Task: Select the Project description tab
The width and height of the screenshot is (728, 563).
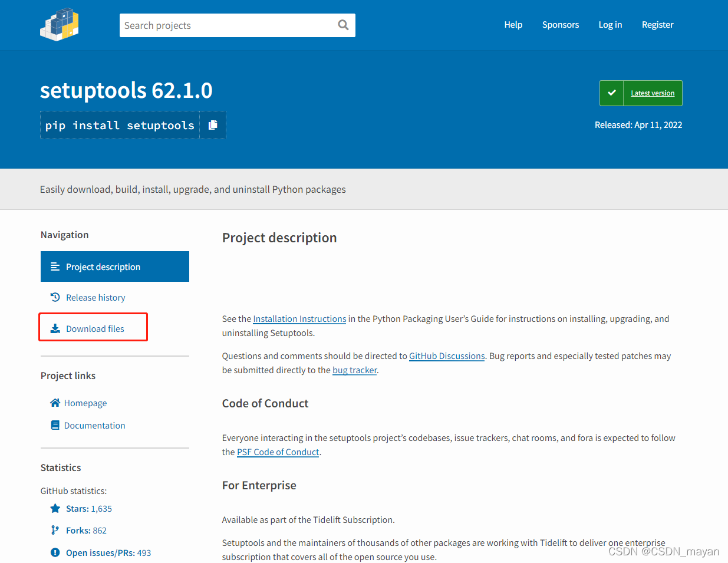Action: pos(115,266)
